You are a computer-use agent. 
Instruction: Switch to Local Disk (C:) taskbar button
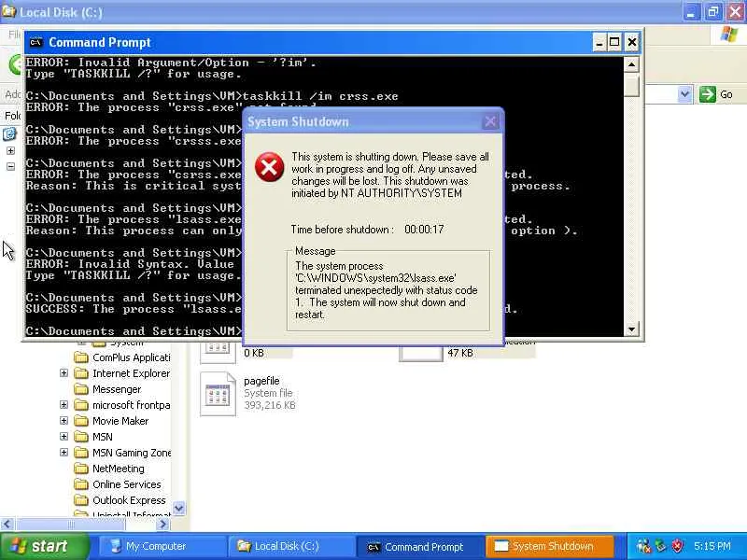290,547
